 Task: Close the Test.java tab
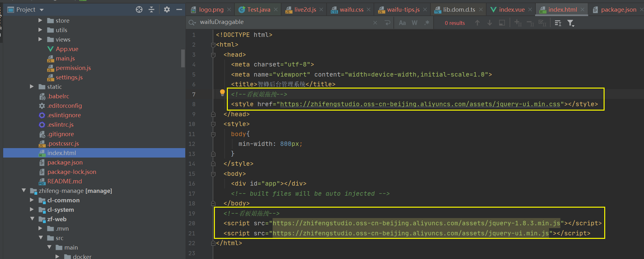(x=276, y=10)
